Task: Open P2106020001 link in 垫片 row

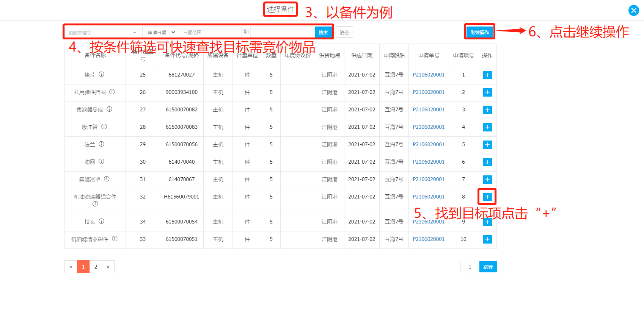Action: coord(429,75)
